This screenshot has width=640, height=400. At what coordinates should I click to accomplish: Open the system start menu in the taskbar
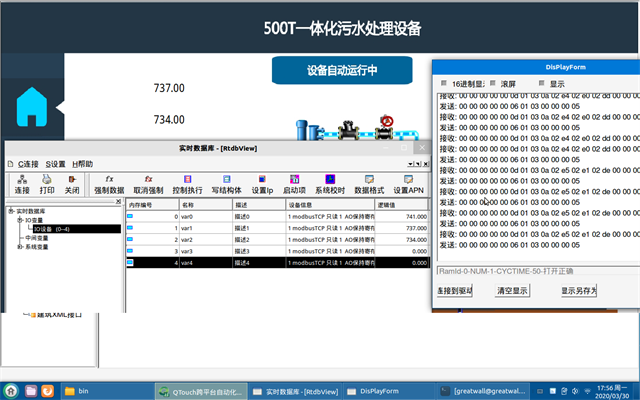11,391
